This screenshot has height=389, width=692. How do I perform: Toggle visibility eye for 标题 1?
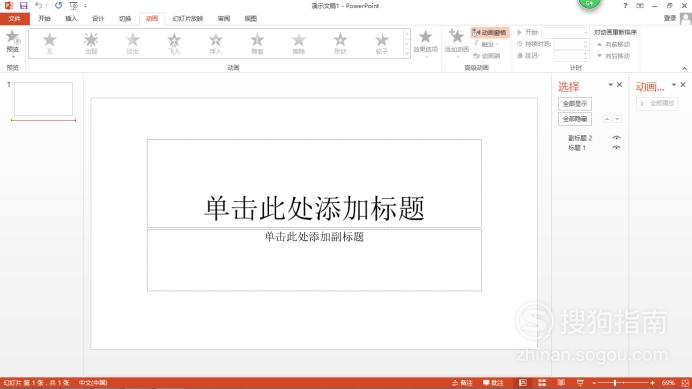617,147
